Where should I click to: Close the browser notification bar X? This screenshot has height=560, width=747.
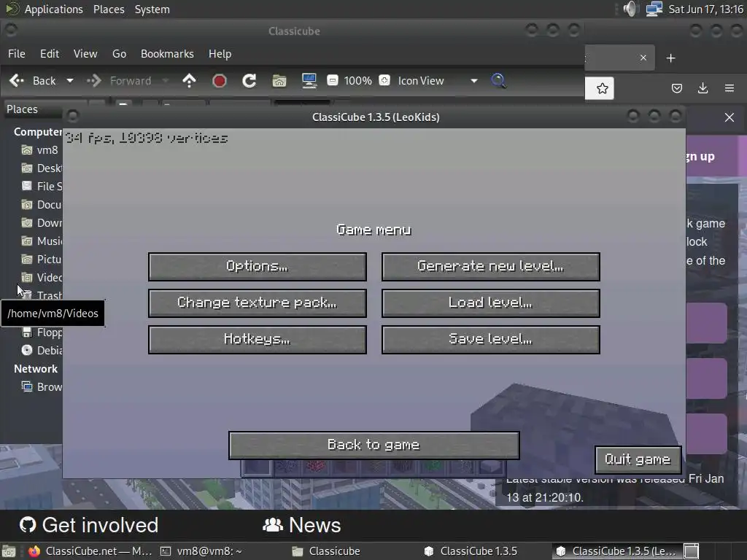click(729, 117)
